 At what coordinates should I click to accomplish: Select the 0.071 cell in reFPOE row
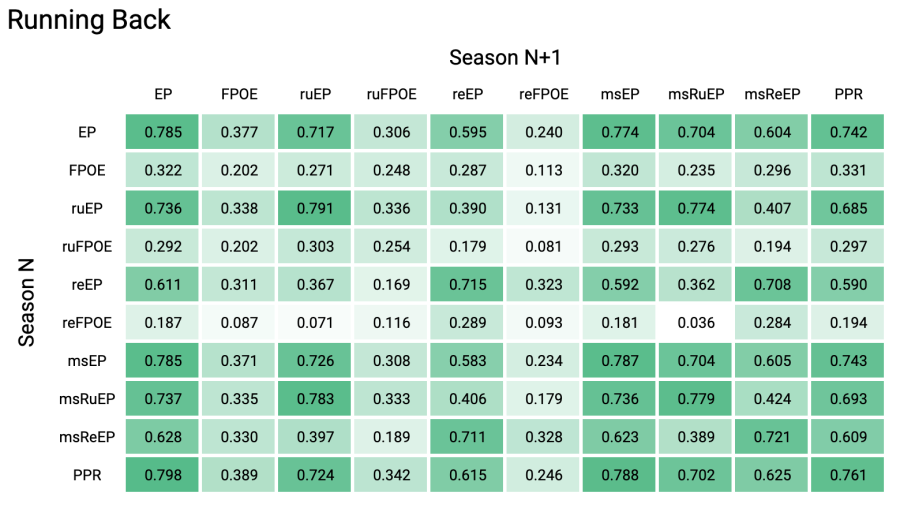pos(315,323)
